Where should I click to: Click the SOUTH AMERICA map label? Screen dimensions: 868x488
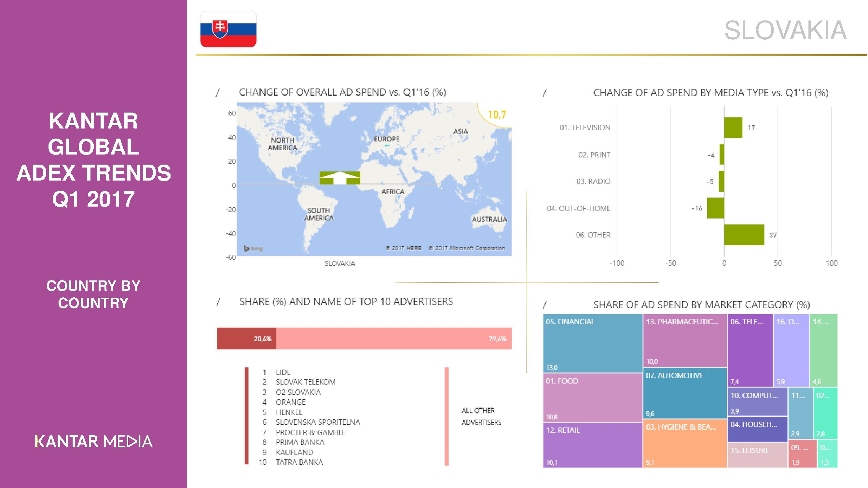[319, 214]
